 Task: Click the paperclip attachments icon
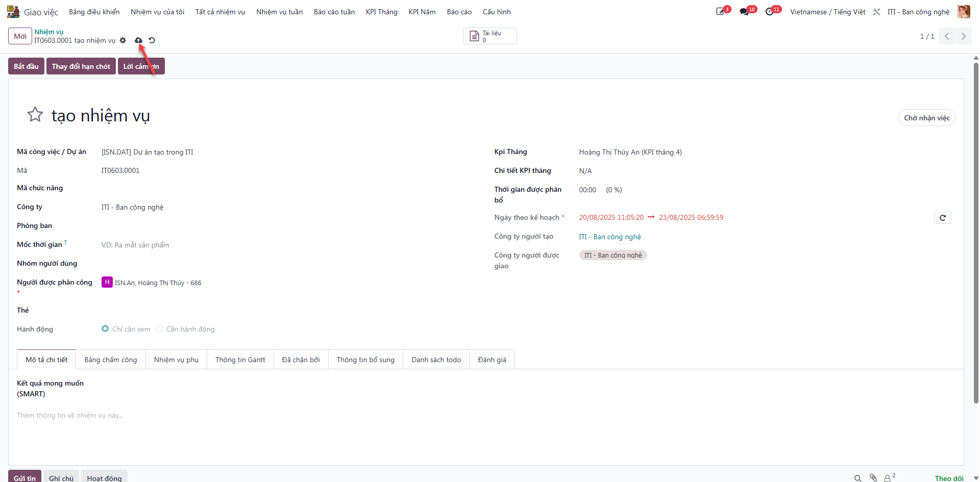tap(873, 478)
